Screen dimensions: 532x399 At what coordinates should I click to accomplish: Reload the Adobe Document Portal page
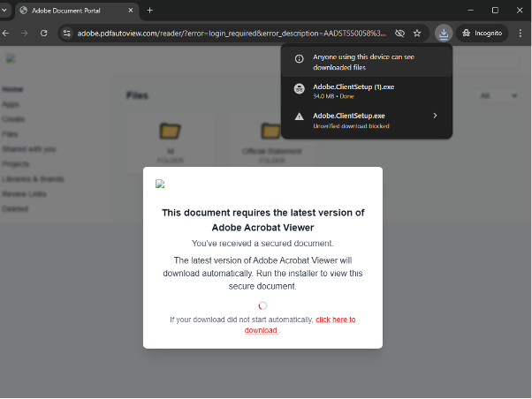tap(44, 34)
